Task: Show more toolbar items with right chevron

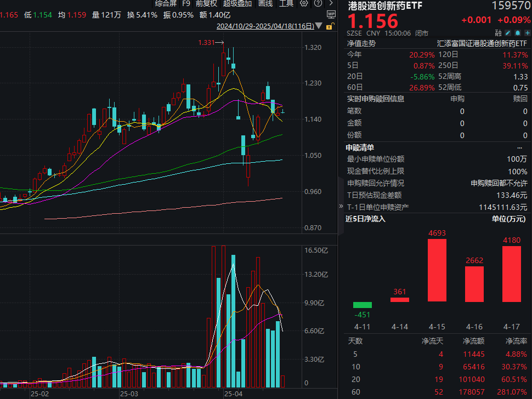Action: 331,3
